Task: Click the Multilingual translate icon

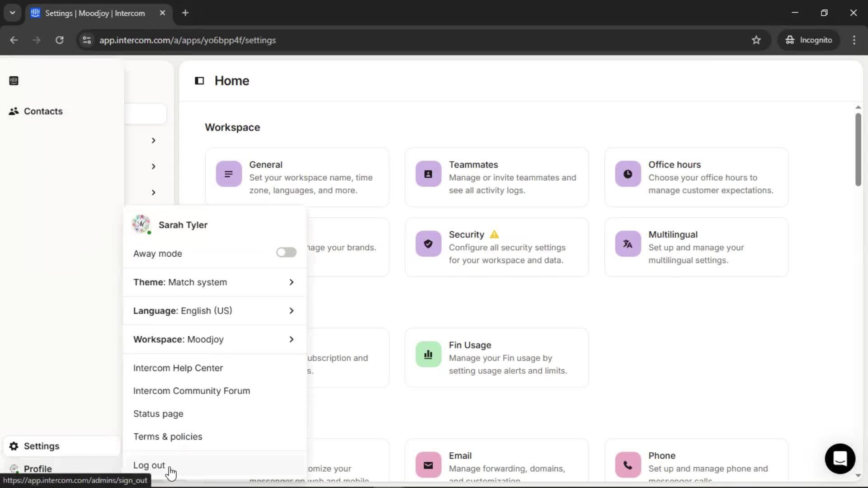Action: pyautogui.click(x=628, y=244)
